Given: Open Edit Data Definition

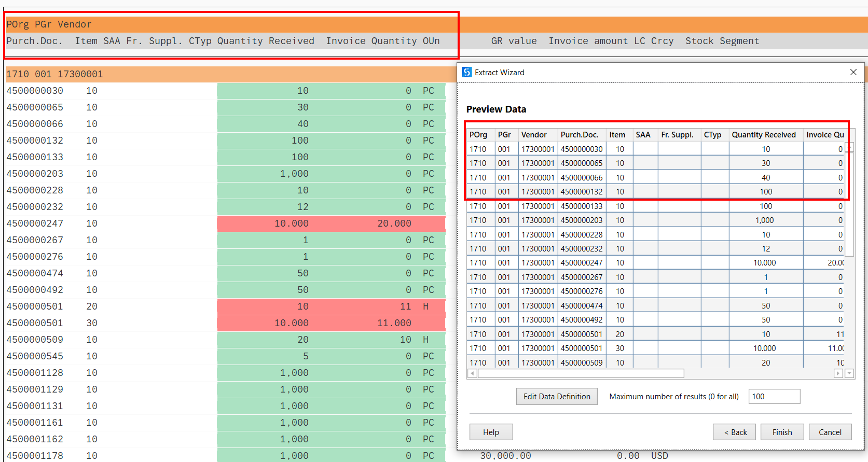Looking at the screenshot, I should point(556,397).
